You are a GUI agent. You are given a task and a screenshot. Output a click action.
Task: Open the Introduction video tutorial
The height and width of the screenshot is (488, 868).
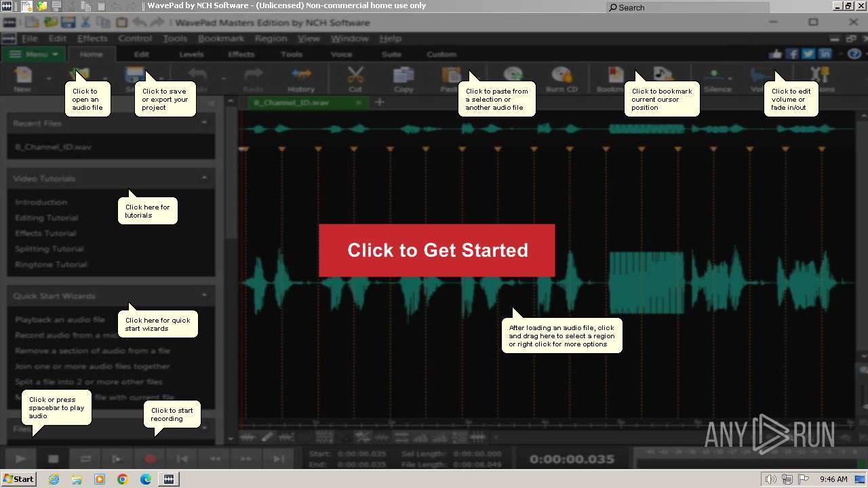coord(41,202)
